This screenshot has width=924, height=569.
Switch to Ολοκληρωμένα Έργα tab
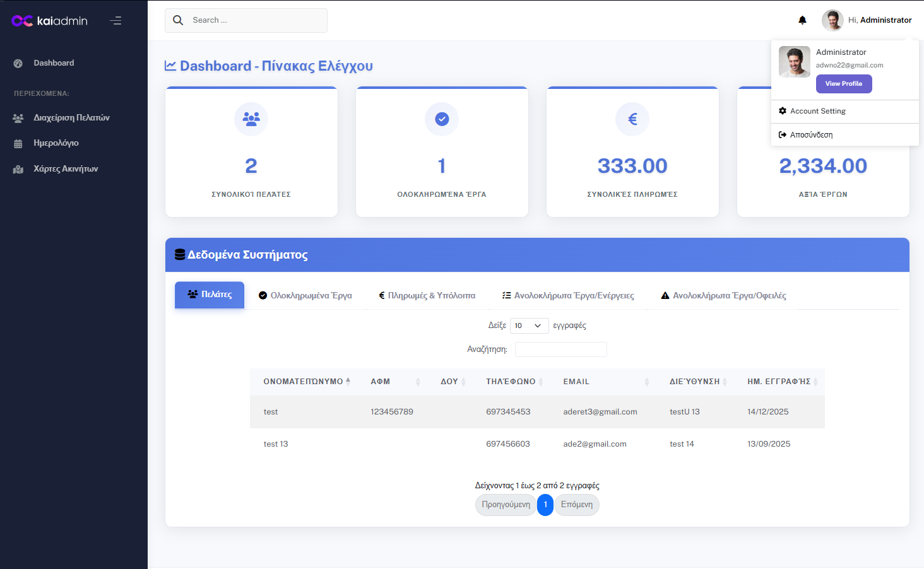point(305,295)
